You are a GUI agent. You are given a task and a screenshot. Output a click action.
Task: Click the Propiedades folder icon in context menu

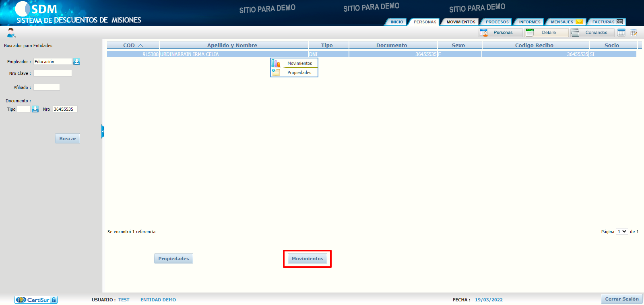(276, 73)
